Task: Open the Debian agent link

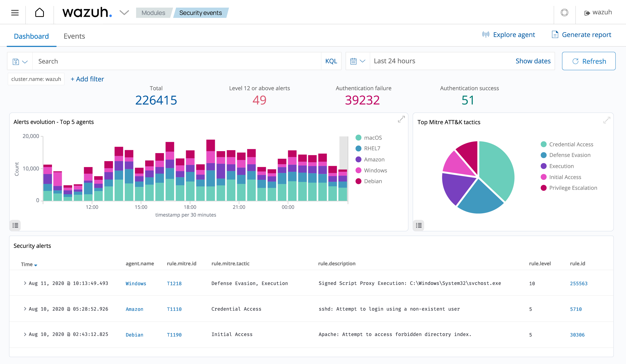Action: pyautogui.click(x=134, y=335)
